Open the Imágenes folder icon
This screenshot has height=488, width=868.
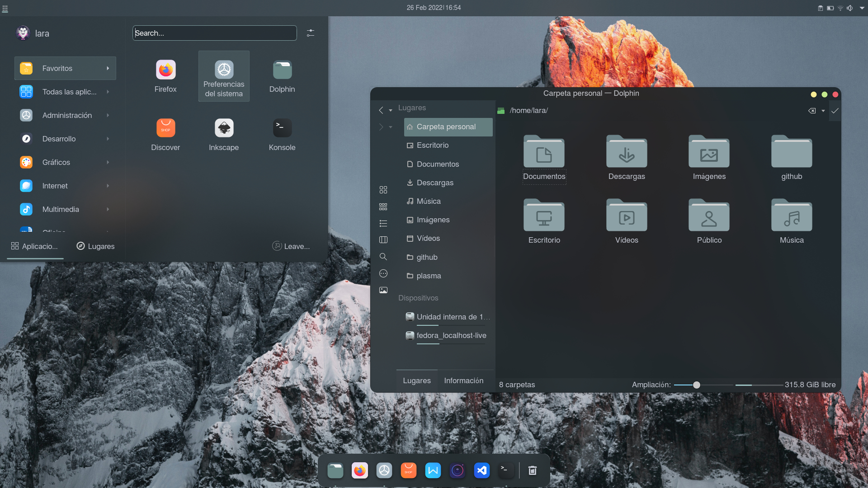[709, 158]
